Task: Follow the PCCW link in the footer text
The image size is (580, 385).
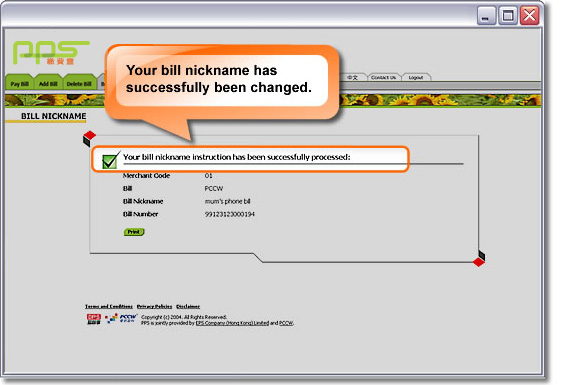Action: [286, 323]
